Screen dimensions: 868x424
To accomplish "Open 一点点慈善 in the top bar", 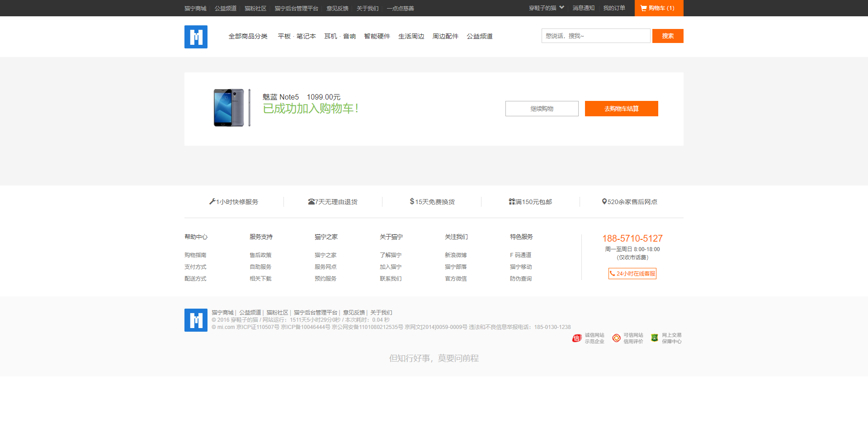I will click(401, 9).
